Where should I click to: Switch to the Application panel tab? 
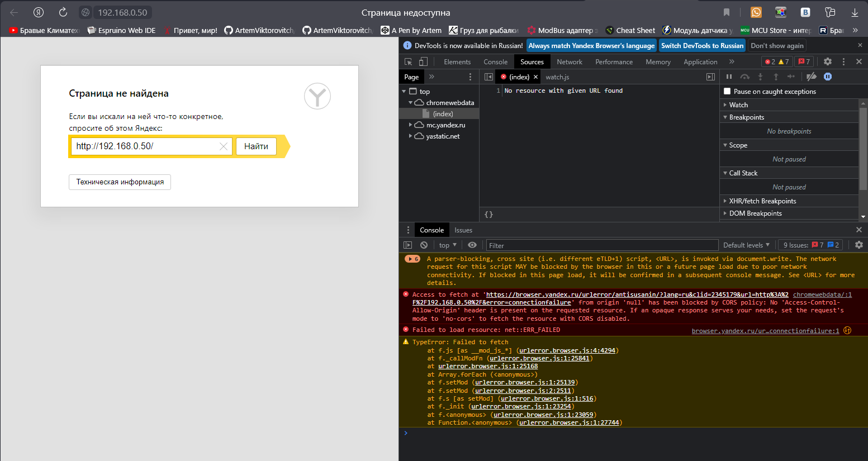[x=700, y=62]
